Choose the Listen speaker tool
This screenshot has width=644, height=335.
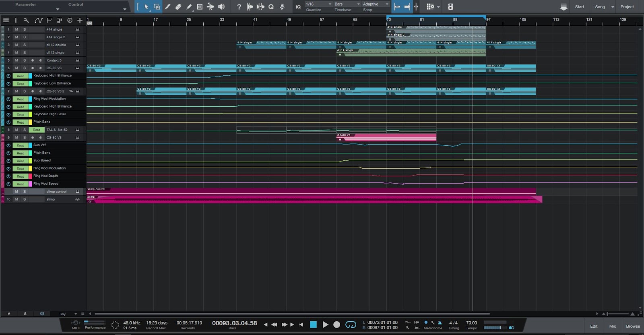click(221, 7)
